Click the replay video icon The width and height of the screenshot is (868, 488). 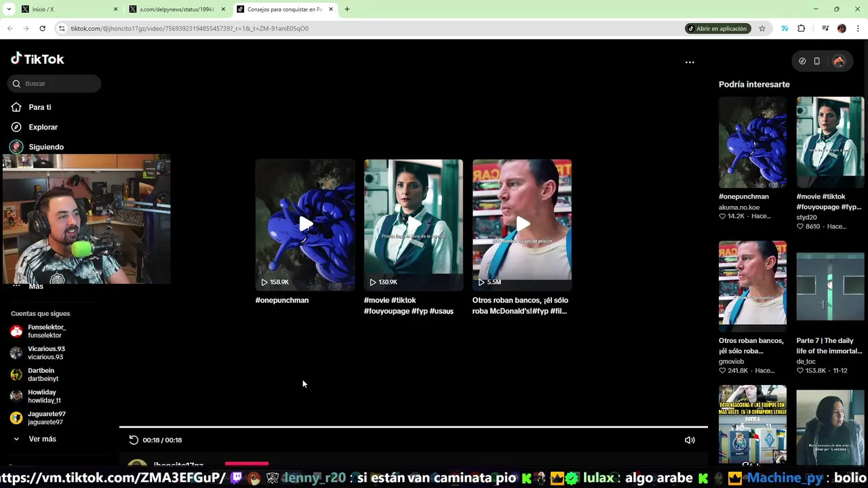click(x=134, y=440)
